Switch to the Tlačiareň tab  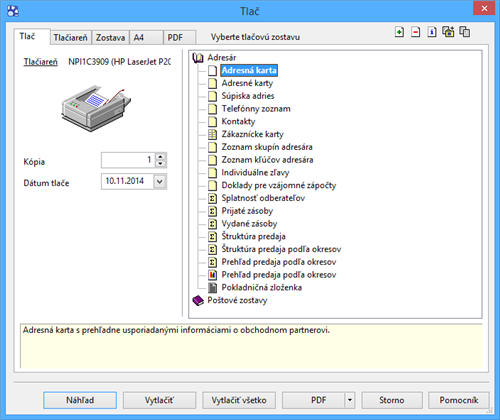tap(70, 38)
